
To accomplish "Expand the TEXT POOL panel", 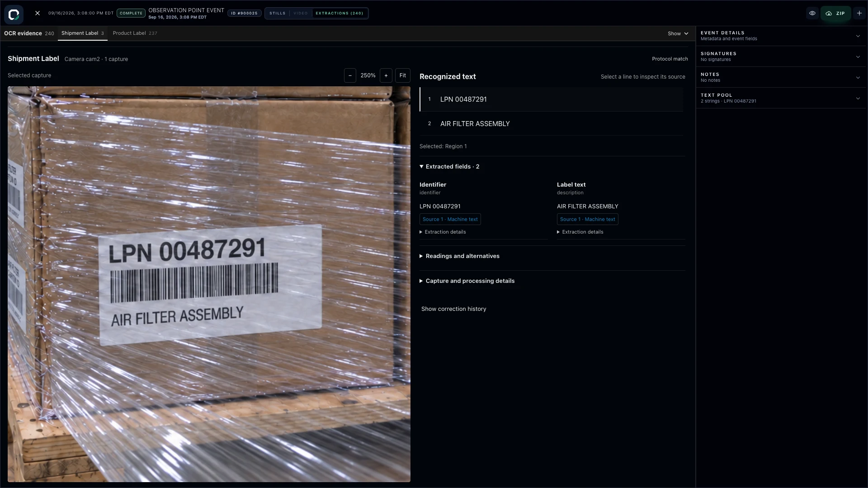I will pyautogui.click(x=781, y=98).
